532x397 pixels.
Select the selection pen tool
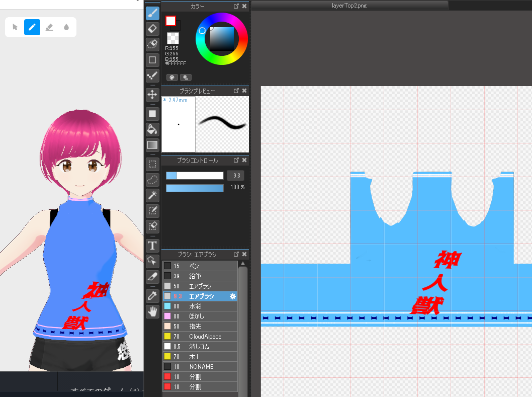click(152, 211)
